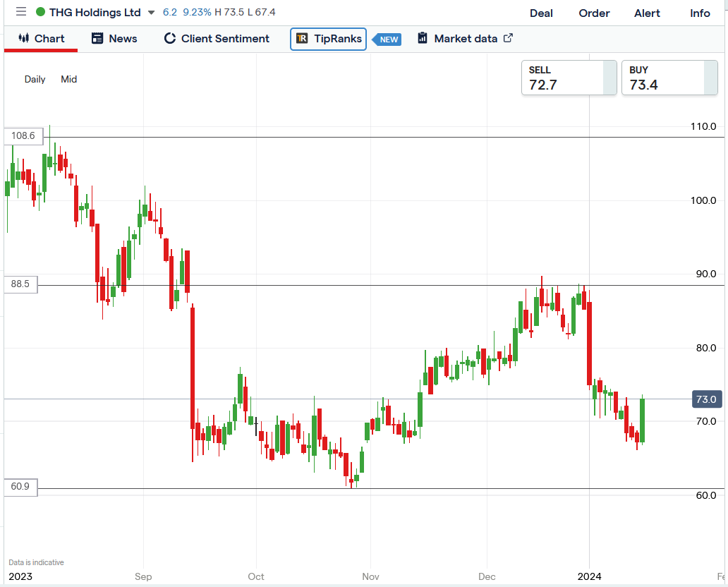This screenshot has width=728, height=587.
Task: Click the H 73.5 daily high value
Action: tap(229, 12)
